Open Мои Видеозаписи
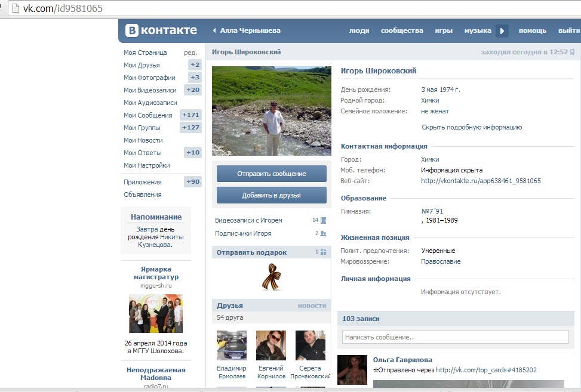581x392 pixels. point(150,90)
